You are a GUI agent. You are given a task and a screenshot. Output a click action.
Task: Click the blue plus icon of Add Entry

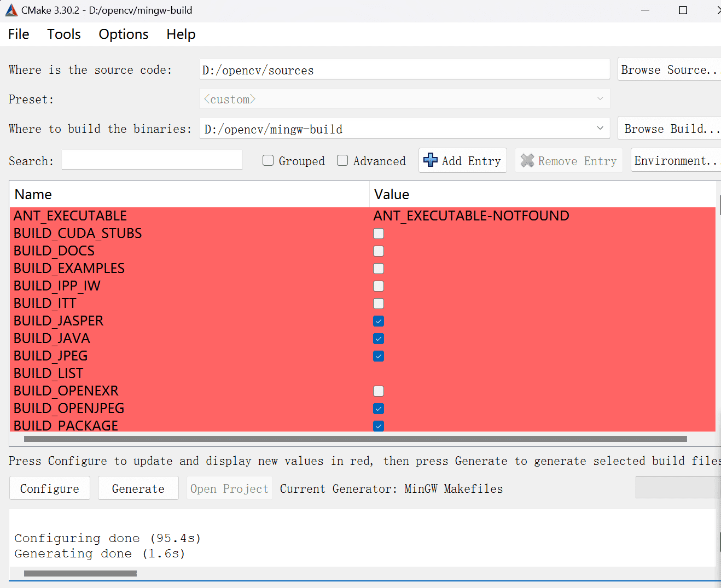click(x=431, y=160)
